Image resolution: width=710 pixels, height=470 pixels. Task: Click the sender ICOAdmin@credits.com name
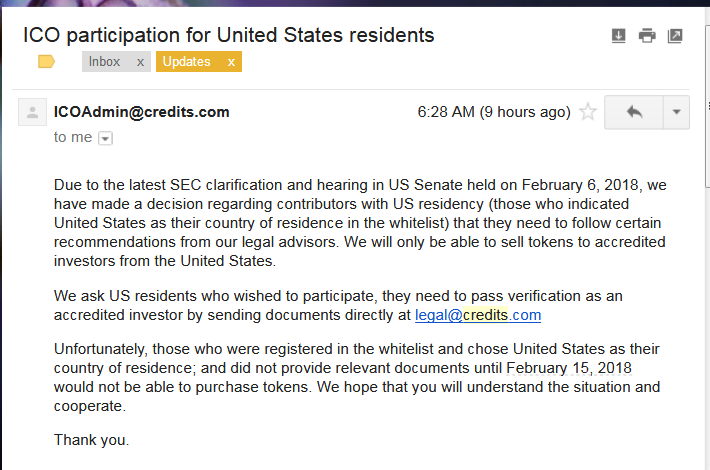141,112
